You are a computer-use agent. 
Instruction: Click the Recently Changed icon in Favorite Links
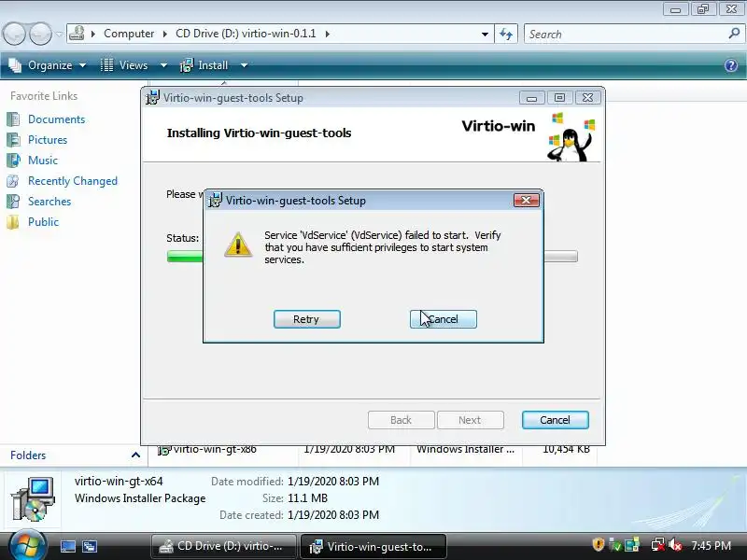pos(13,181)
